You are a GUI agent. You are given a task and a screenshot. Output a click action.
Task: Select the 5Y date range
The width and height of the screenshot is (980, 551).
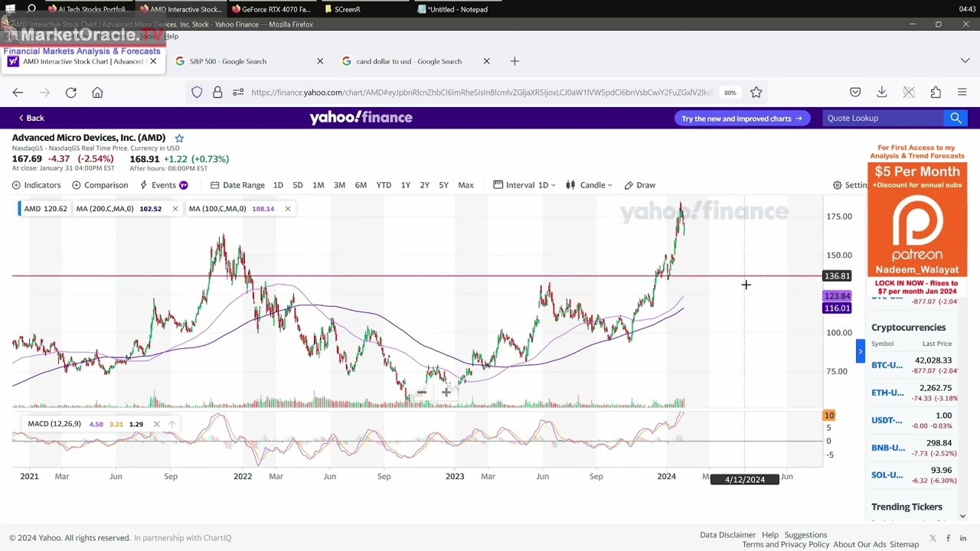[443, 185]
